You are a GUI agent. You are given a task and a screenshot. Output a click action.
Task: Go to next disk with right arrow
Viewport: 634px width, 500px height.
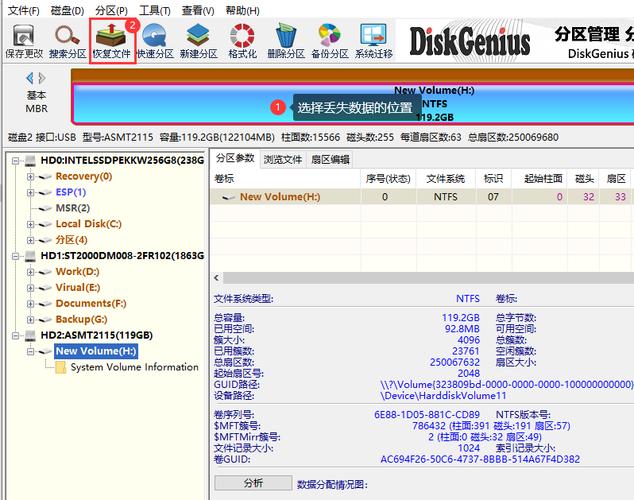[x=42, y=78]
